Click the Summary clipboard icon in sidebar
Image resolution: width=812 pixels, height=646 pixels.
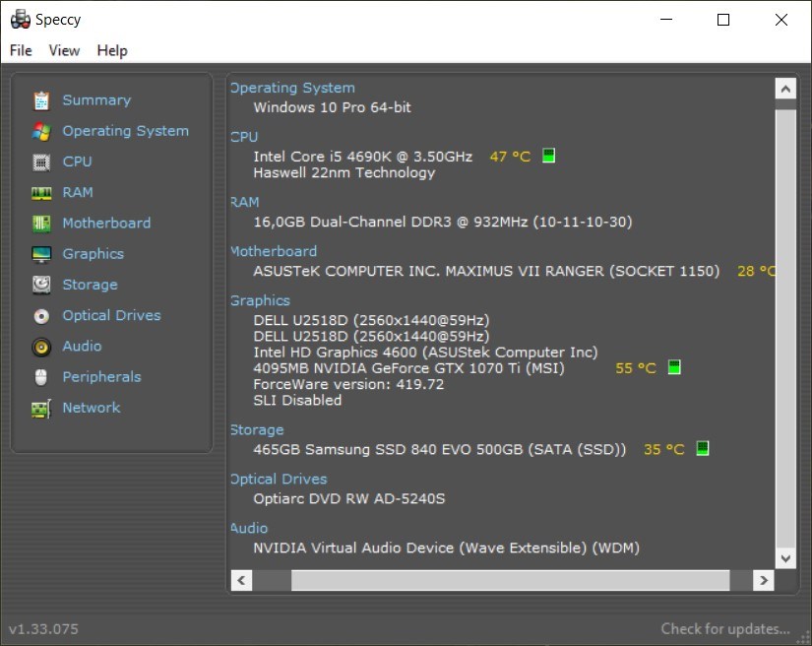(41, 100)
